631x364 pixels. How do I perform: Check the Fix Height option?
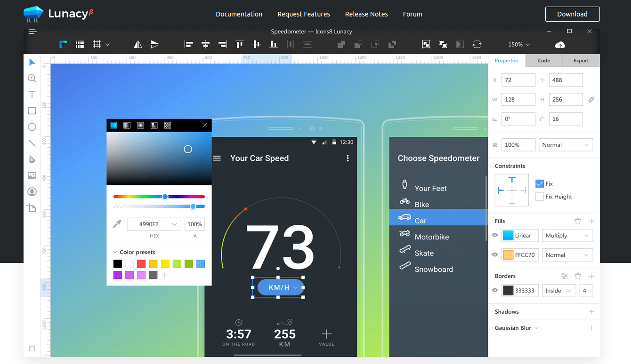[x=539, y=197]
